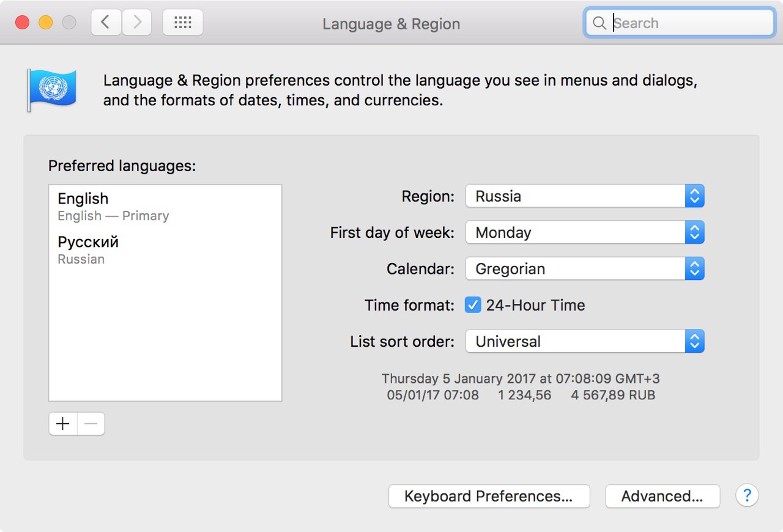The height and width of the screenshot is (532, 783).
Task: Click the help question mark button
Action: [x=747, y=495]
